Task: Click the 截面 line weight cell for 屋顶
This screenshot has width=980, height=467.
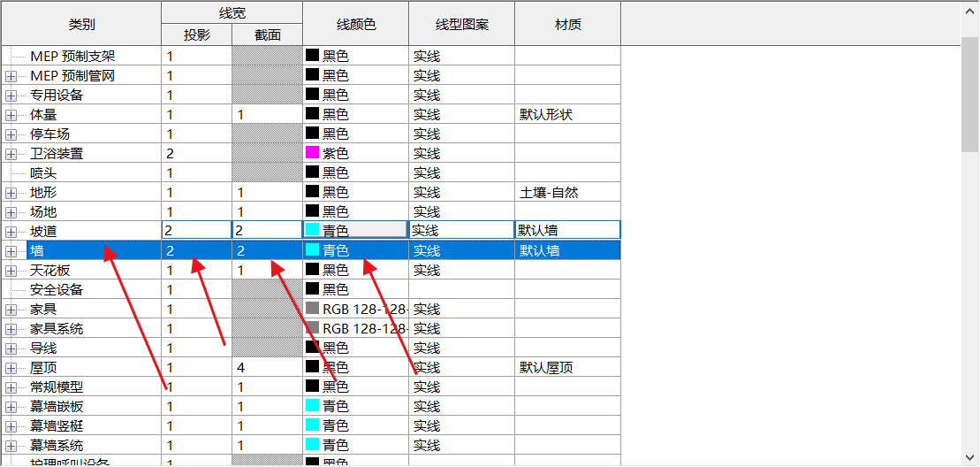Action: 267,367
